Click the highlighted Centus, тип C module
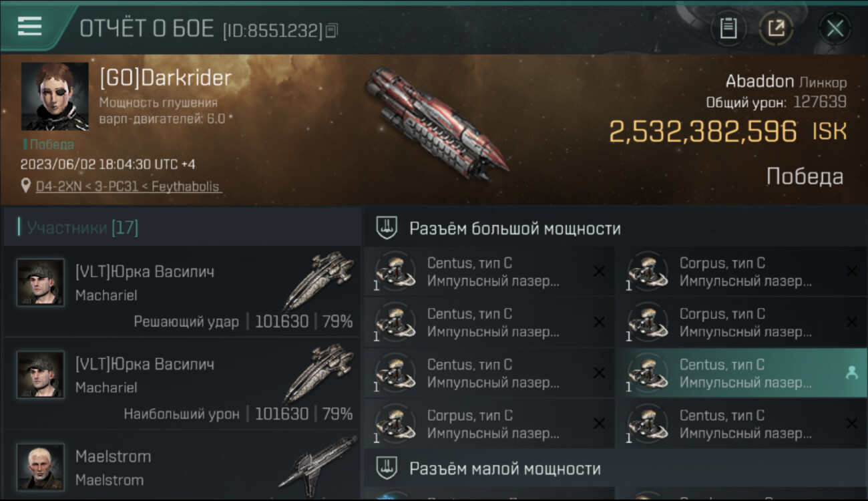This screenshot has height=501, width=868. click(x=741, y=373)
